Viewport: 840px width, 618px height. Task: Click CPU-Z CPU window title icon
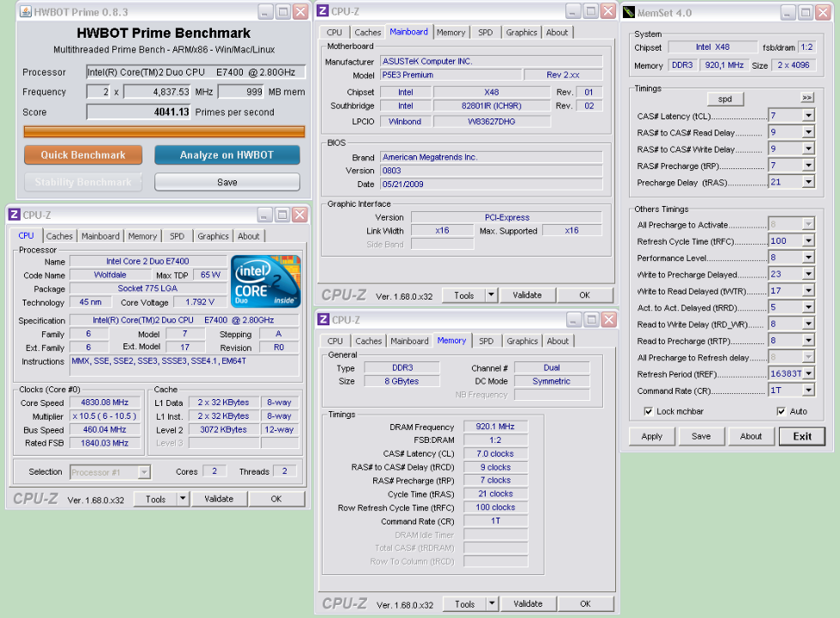point(15,215)
